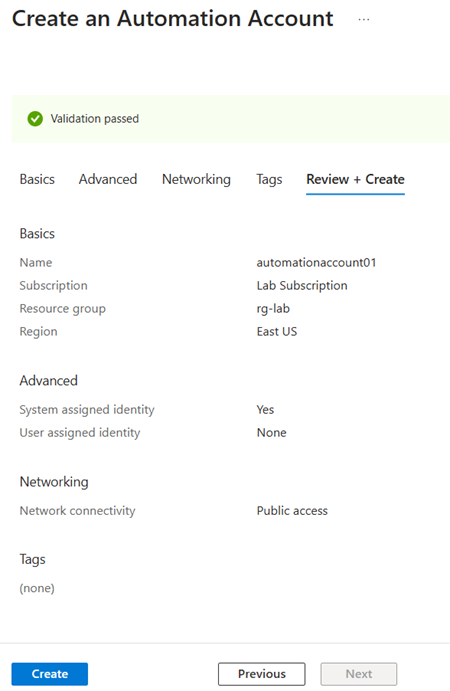Click the System assigned identity label
The height and width of the screenshot is (691, 450).
[x=87, y=410]
